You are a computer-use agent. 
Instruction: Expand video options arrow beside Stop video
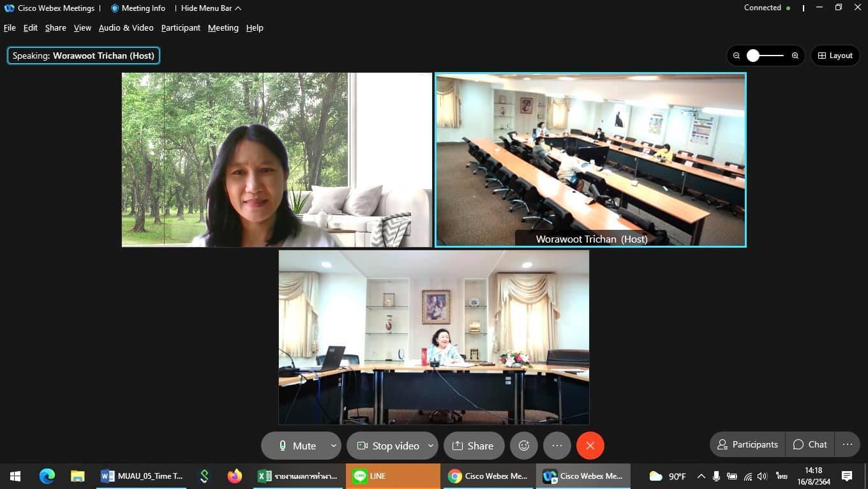pos(431,446)
